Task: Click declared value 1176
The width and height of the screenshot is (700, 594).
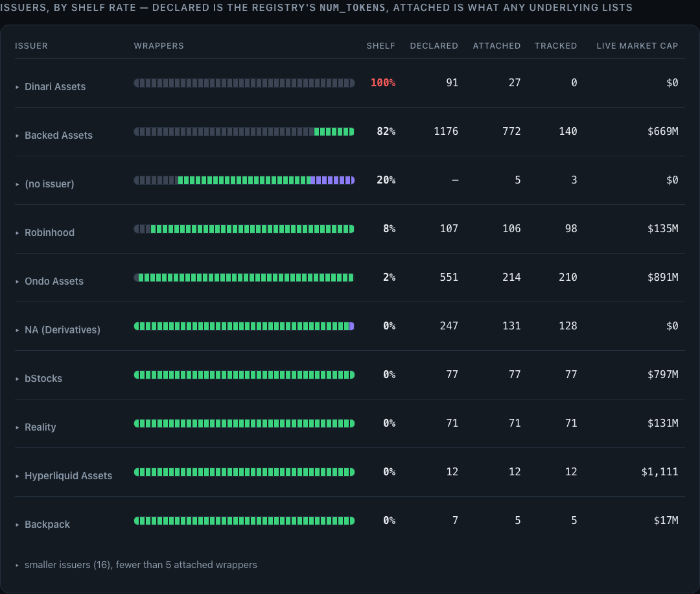Action: point(446,131)
